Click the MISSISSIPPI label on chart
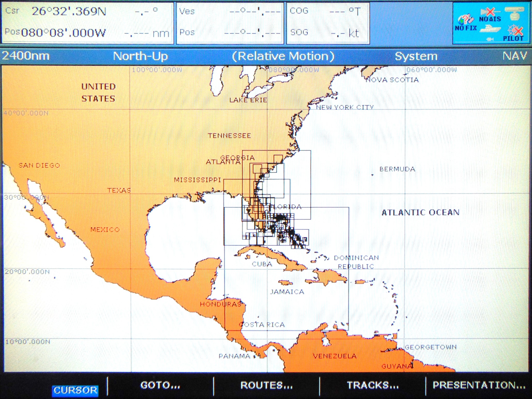This screenshot has width=532, height=399. pos(198,180)
